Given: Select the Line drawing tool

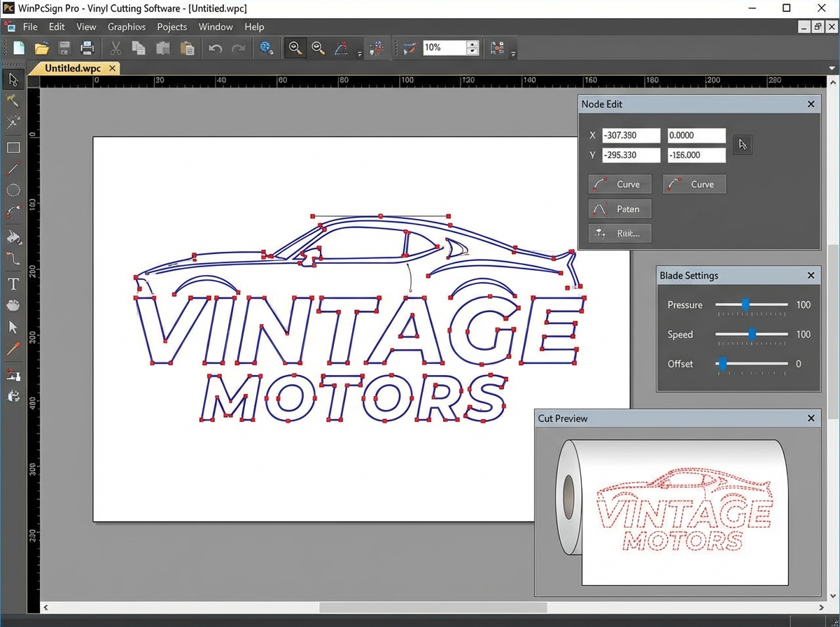Looking at the screenshot, I should pyautogui.click(x=13, y=168).
